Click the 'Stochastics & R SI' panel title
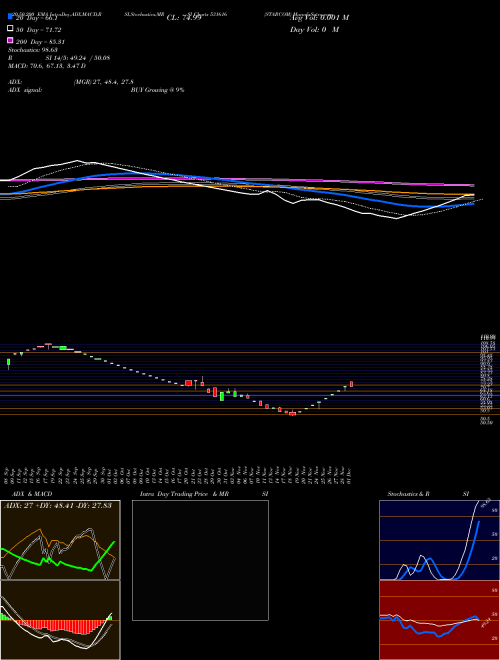 point(428,494)
